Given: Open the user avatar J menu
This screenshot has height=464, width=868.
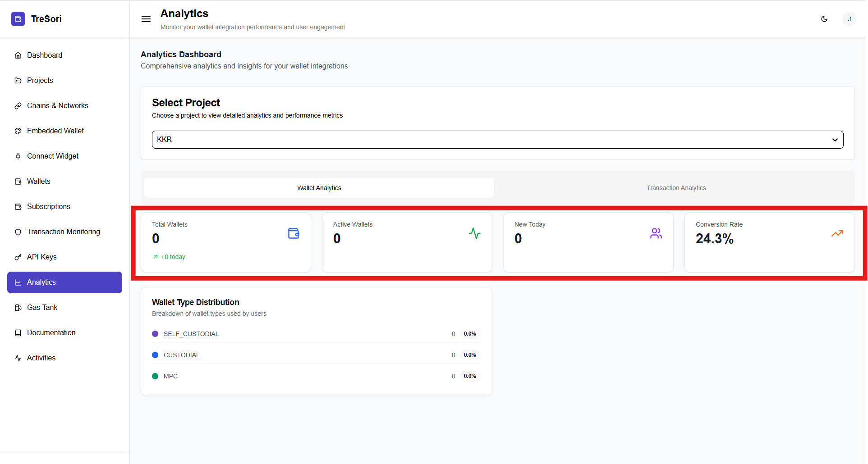Looking at the screenshot, I should click(x=849, y=19).
